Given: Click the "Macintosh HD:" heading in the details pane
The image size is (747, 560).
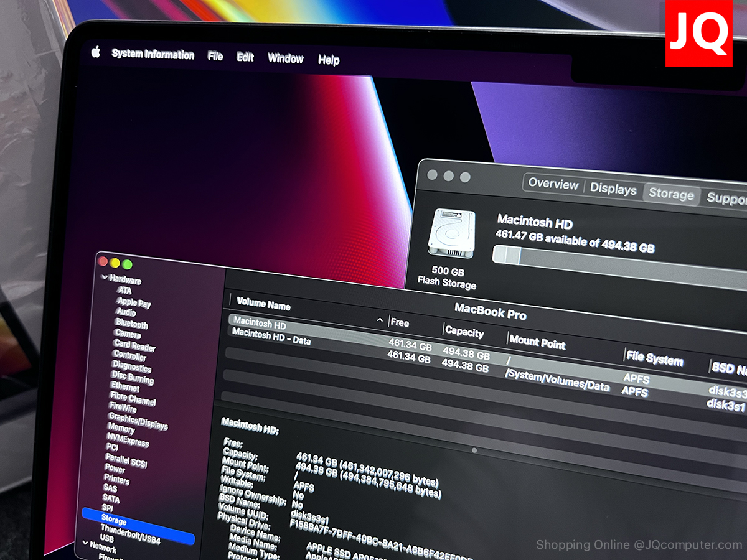Looking at the screenshot, I should click(250, 426).
